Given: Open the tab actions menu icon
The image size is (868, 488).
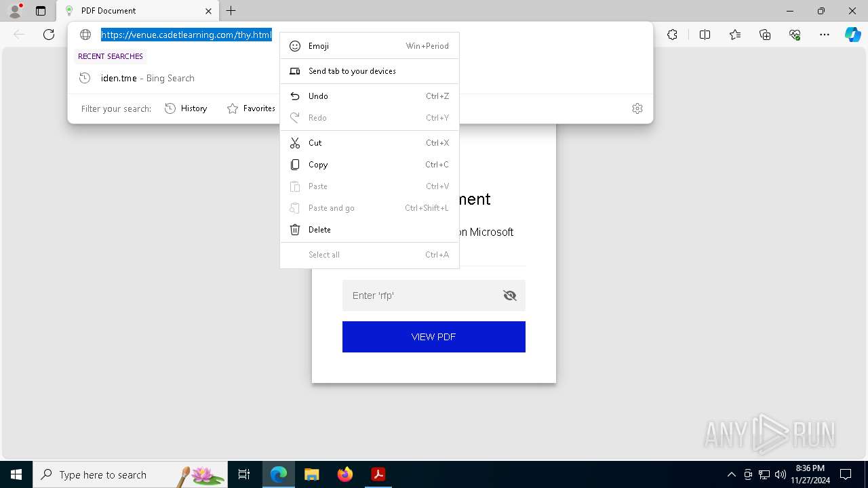Looking at the screenshot, I should point(41,11).
